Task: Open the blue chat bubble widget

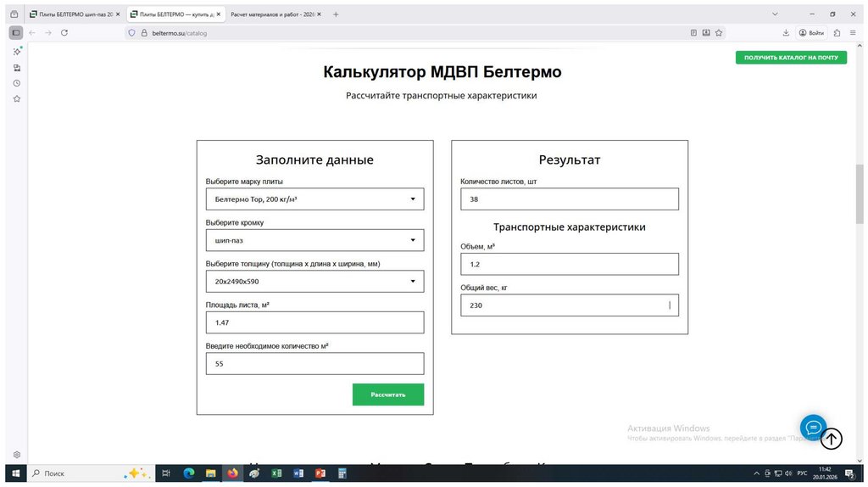Action: [813, 427]
